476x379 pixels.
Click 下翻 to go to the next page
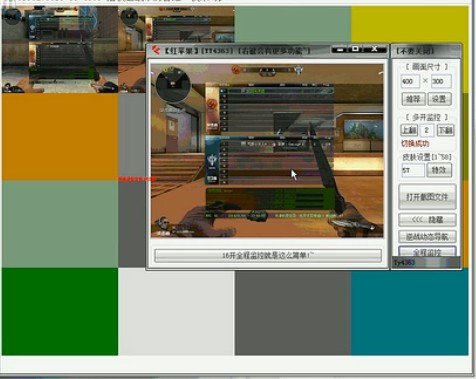(445, 130)
